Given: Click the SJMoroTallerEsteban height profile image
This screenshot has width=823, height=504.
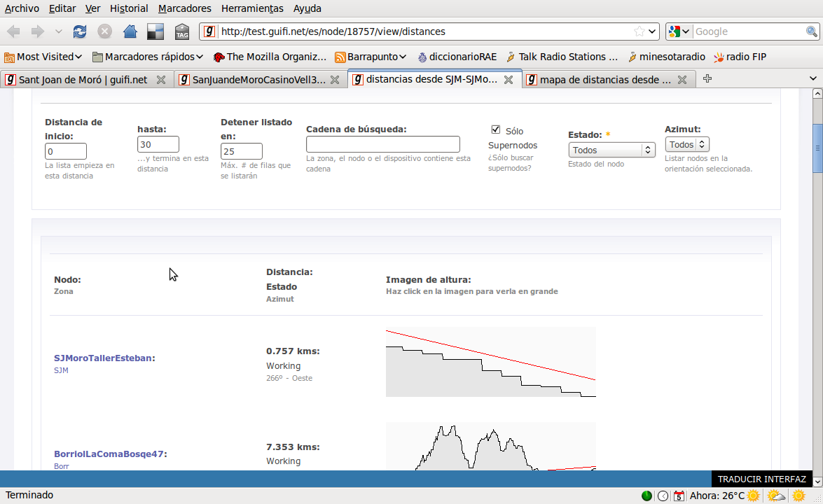Looking at the screenshot, I should point(490,362).
